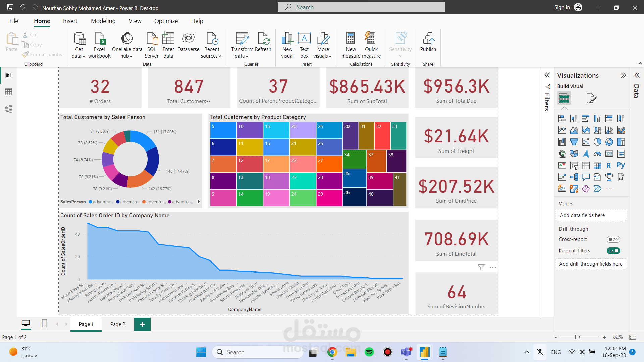Select the Funnel visual
Image resolution: width=644 pixels, height=362 pixels.
tap(574, 142)
